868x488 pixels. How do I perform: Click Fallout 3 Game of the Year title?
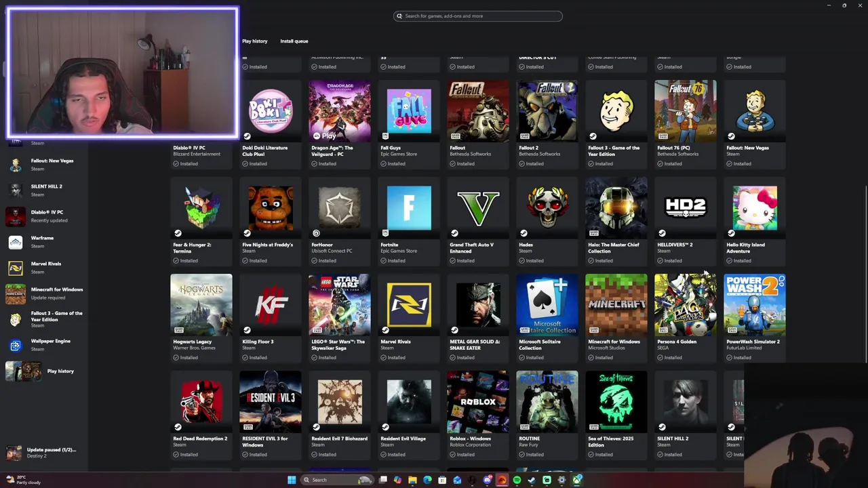[x=614, y=151]
